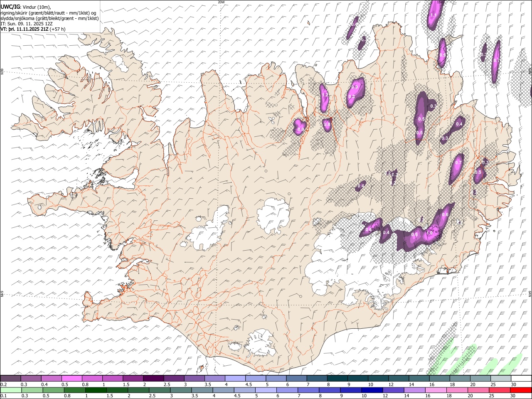Click the dark green lower legend swatch labeled 1
This screenshot has width=532, height=399.
coord(96,390)
